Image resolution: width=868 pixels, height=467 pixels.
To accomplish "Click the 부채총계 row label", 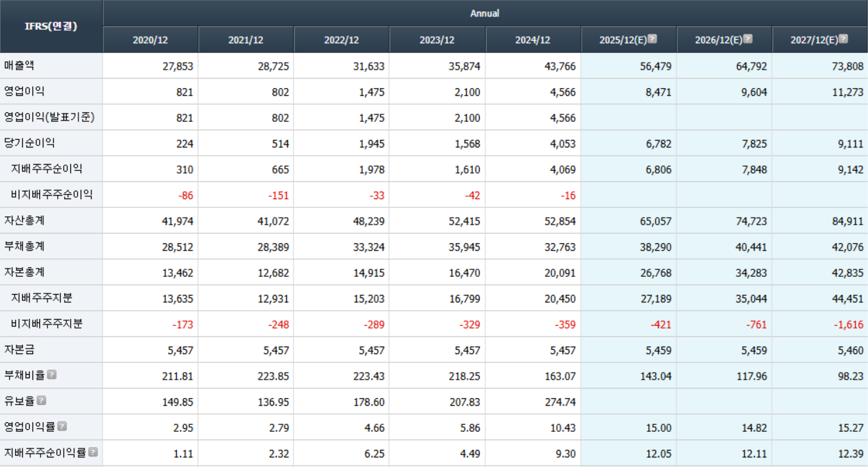I will coord(24,247).
